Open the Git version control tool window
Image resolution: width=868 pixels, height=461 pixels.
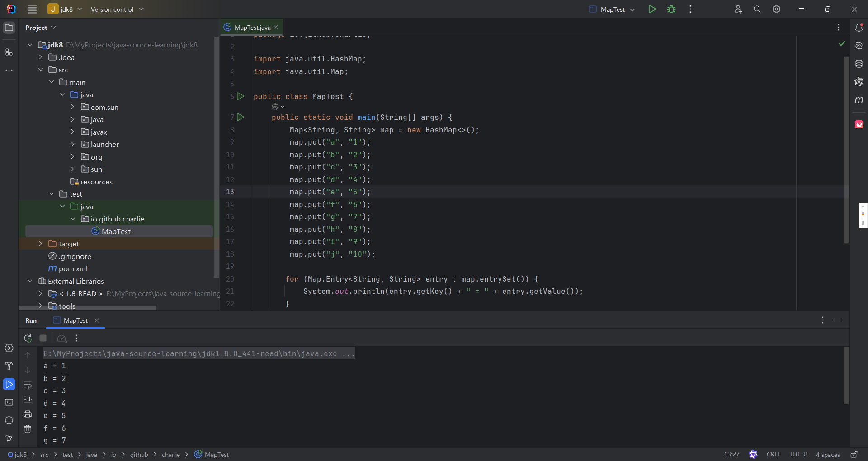coord(9,438)
